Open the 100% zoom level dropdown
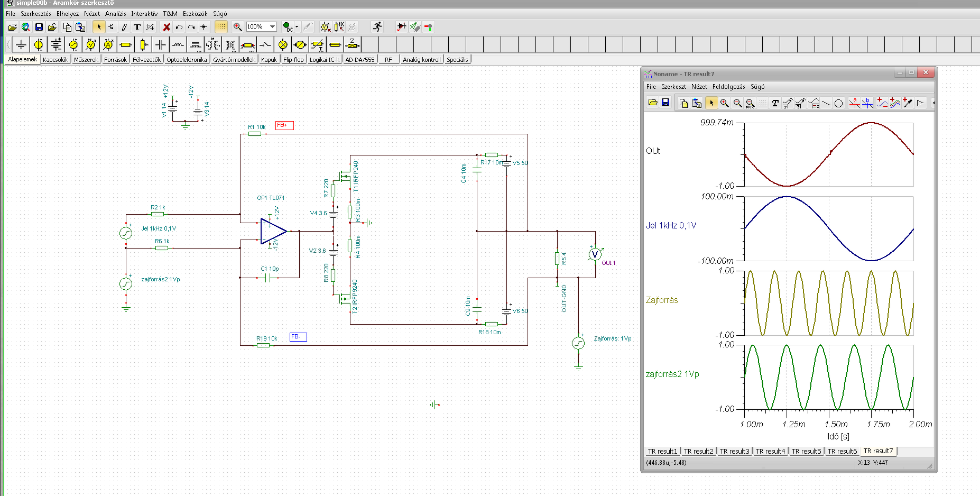The height and width of the screenshot is (496, 980). pyautogui.click(x=273, y=27)
